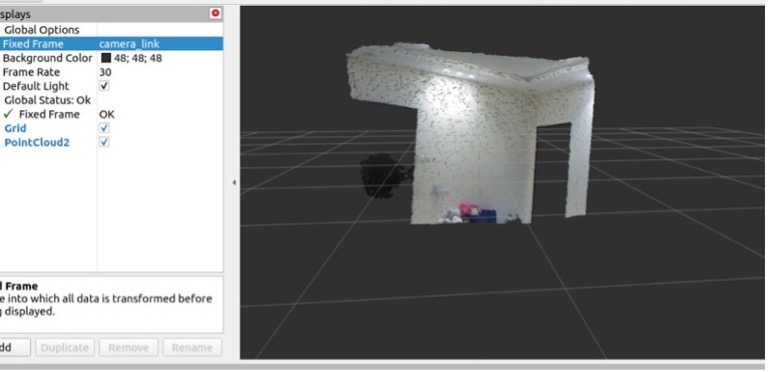Screen dimensions: 770x372
Task: Toggle the Default Light checkbox
Action: (x=104, y=86)
